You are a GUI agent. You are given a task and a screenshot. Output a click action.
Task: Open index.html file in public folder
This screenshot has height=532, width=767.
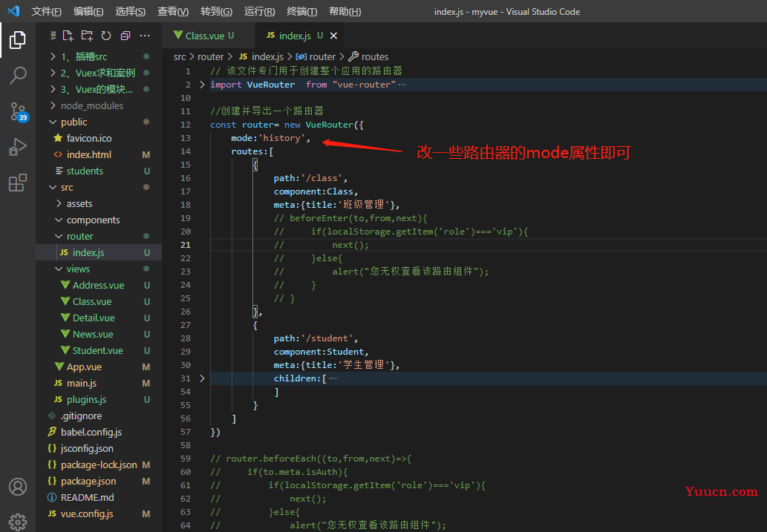(99, 154)
